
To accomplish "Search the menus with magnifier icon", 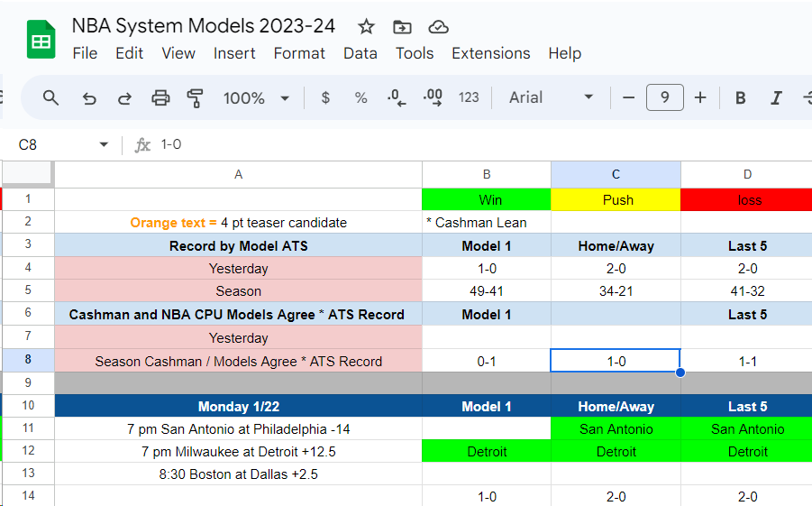I will coord(50,97).
